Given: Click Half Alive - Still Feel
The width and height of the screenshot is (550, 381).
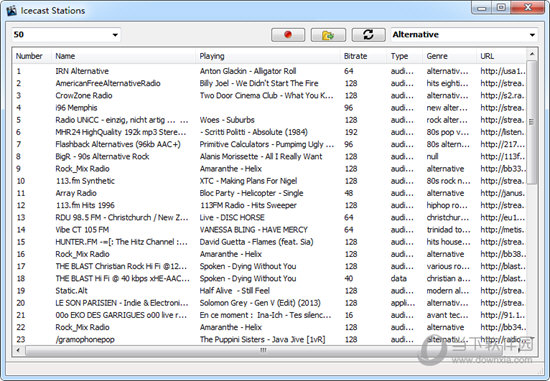Looking at the screenshot, I should 235,291.
